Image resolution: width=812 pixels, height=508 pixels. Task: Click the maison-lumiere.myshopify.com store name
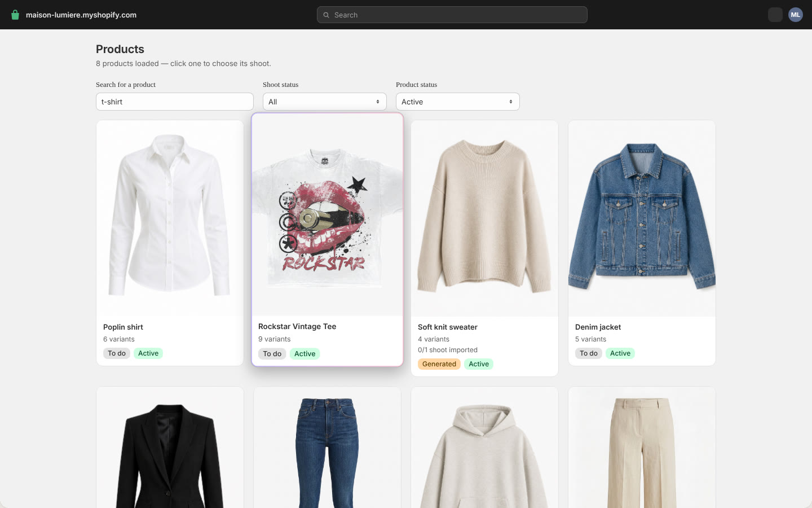pyautogui.click(x=81, y=15)
